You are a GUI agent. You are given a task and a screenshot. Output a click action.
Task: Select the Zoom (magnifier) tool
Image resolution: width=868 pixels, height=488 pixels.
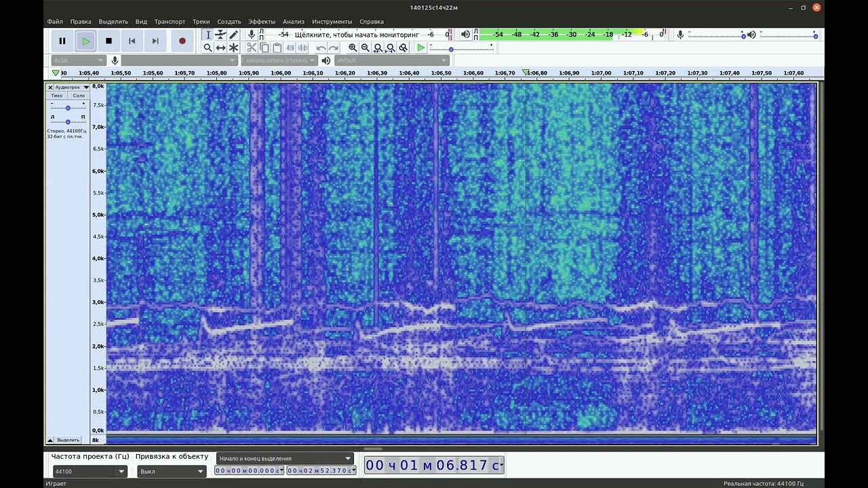click(208, 47)
